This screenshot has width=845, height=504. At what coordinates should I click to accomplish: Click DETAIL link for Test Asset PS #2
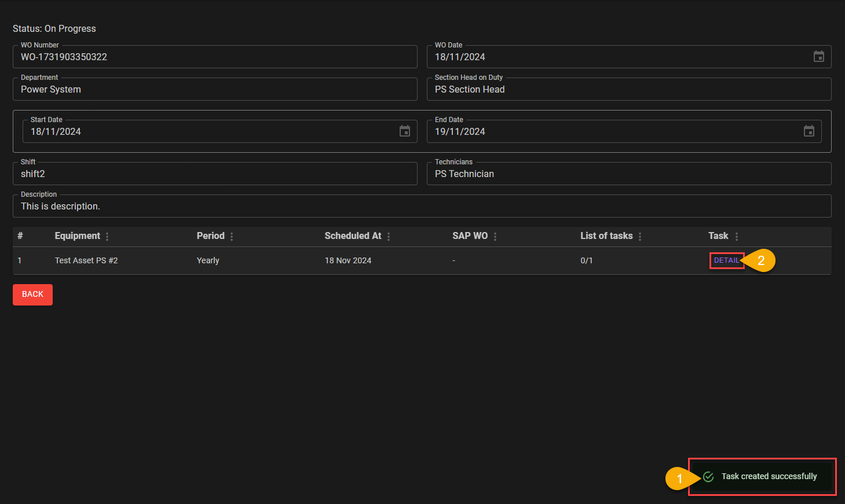coord(726,260)
